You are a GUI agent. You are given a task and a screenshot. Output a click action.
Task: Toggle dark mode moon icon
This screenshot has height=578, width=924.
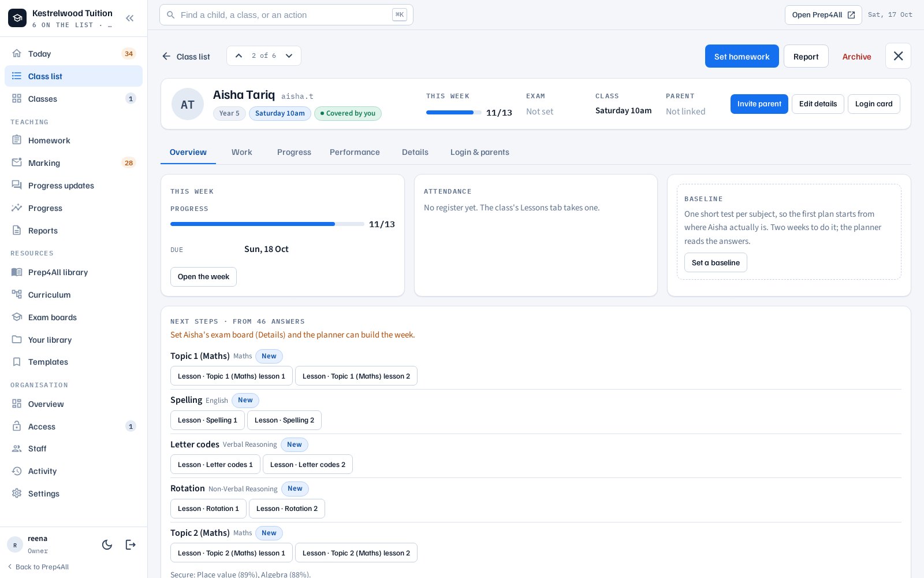[x=107, y=544]
